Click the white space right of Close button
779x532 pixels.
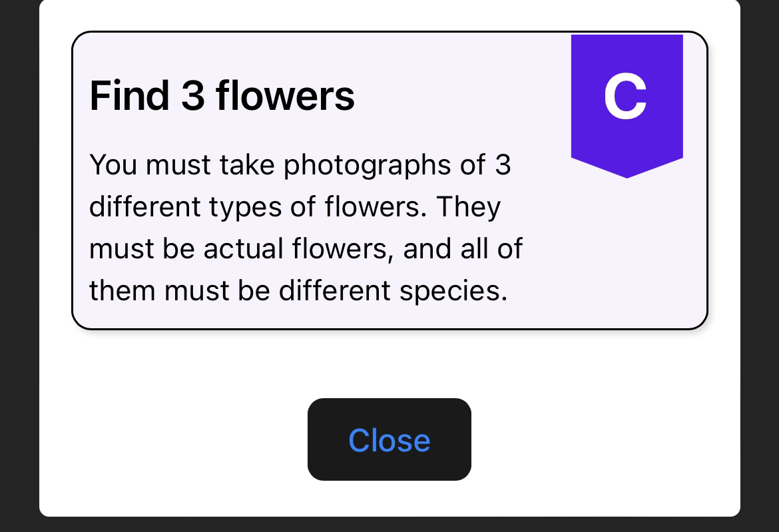(606, 439)
